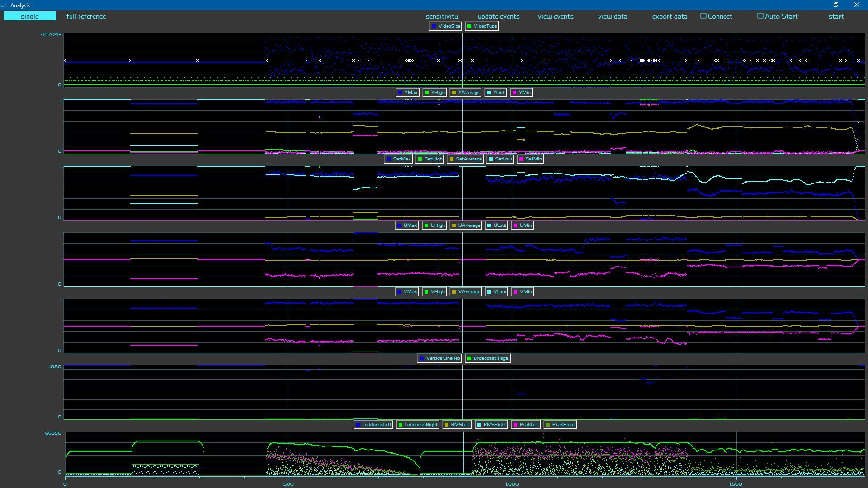Toggle LoudnessRight series

tap(418, 425)
